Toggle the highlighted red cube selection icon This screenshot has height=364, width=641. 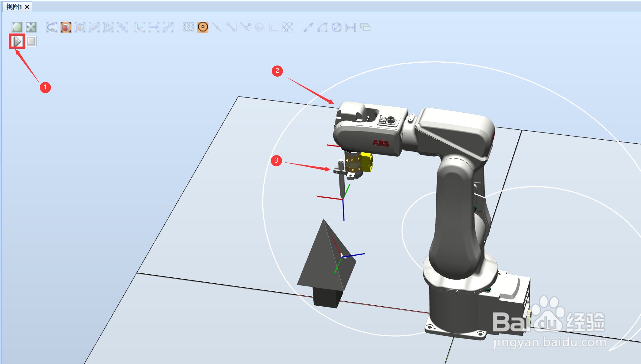[x=66, y=27]
